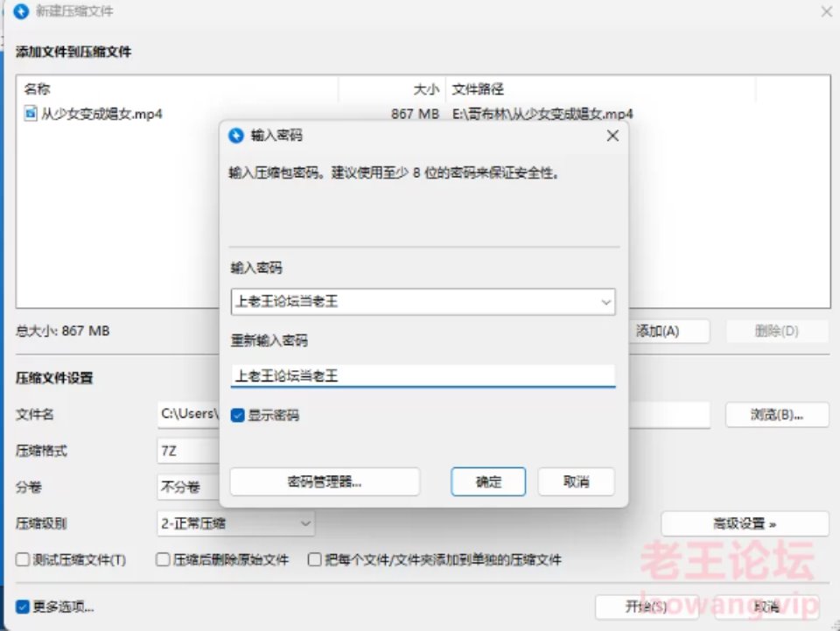Click 浏览(B)... to choose an output path
Screen dimensions: 840x631
(x=777, y=415)
